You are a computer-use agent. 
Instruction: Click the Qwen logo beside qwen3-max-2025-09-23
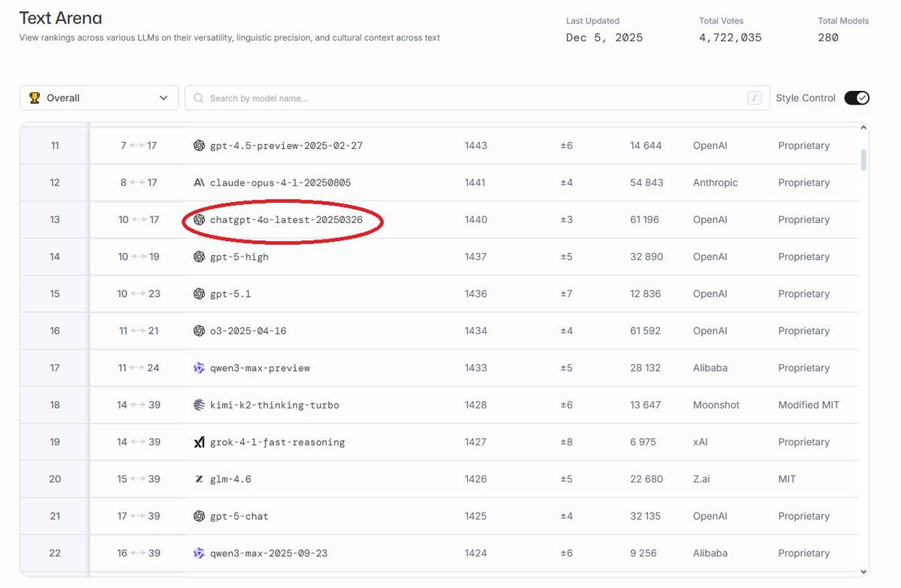click(199, 553)
